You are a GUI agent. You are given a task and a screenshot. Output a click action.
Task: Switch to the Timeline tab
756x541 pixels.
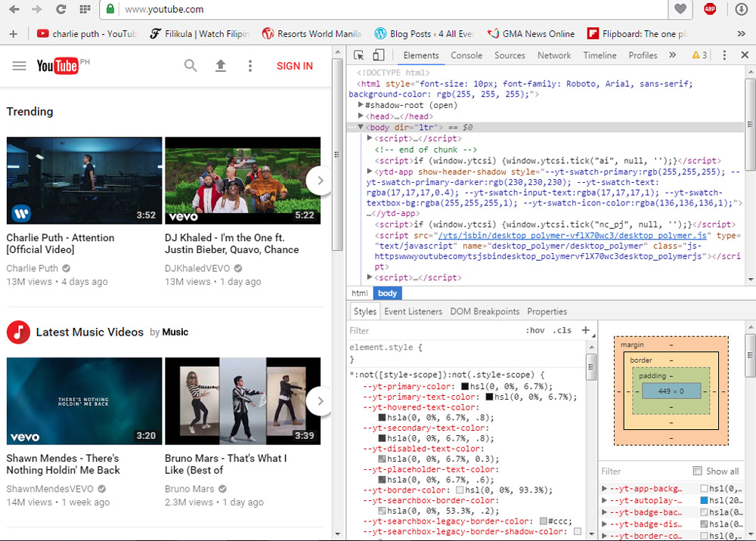(600, 55)
